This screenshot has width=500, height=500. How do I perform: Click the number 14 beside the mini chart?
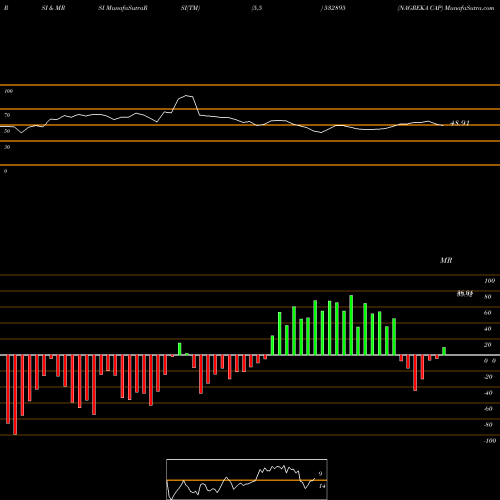click(322, 486)
